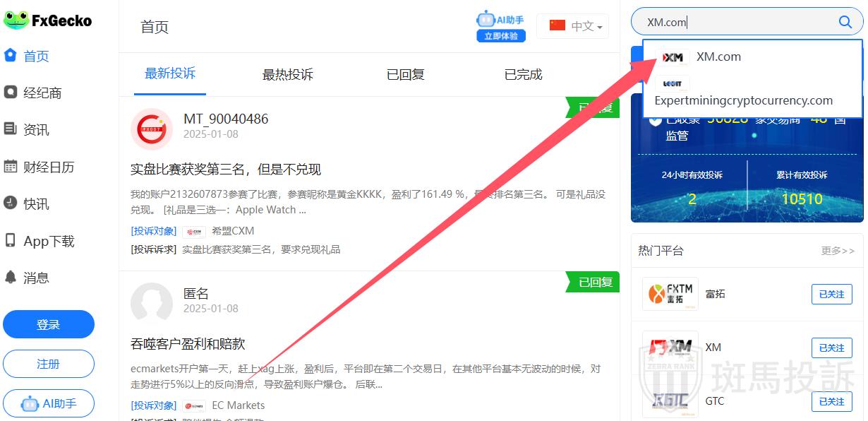
Task: Click the 登录 login button
Action: point(49,324)
